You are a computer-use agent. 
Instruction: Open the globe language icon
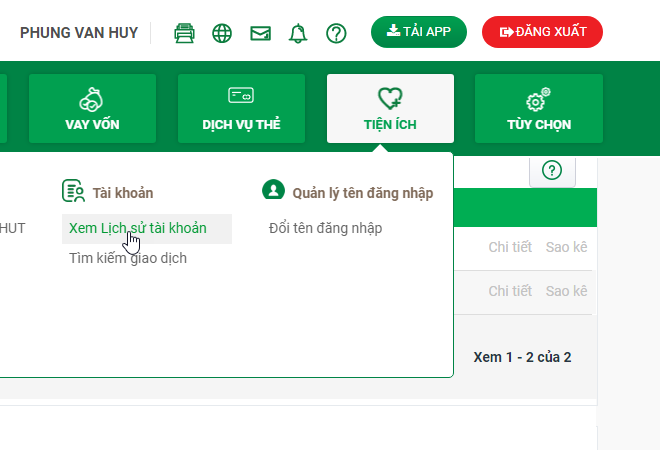click(222, 33)
